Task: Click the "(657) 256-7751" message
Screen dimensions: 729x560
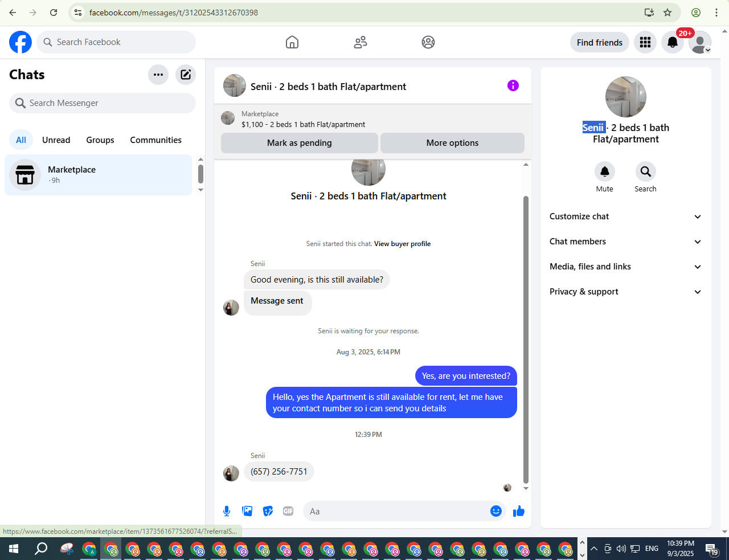Action: click(x=279, y=472)
